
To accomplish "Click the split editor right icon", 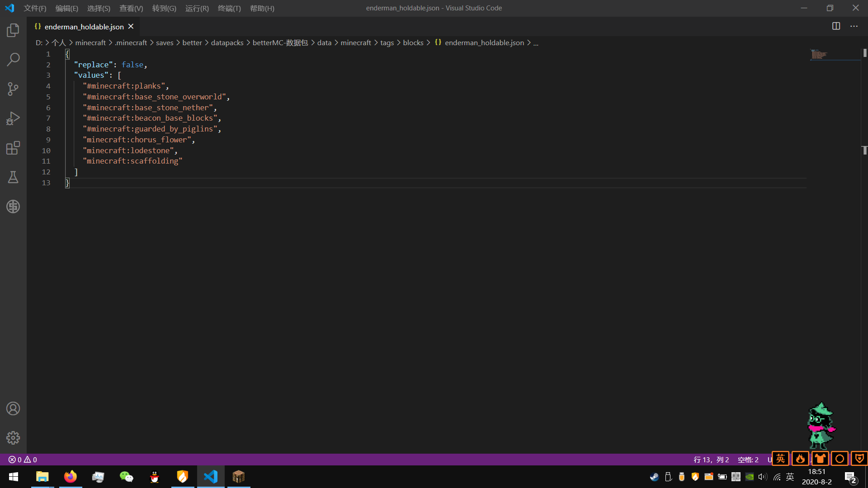I will click(x=836, y=26).
